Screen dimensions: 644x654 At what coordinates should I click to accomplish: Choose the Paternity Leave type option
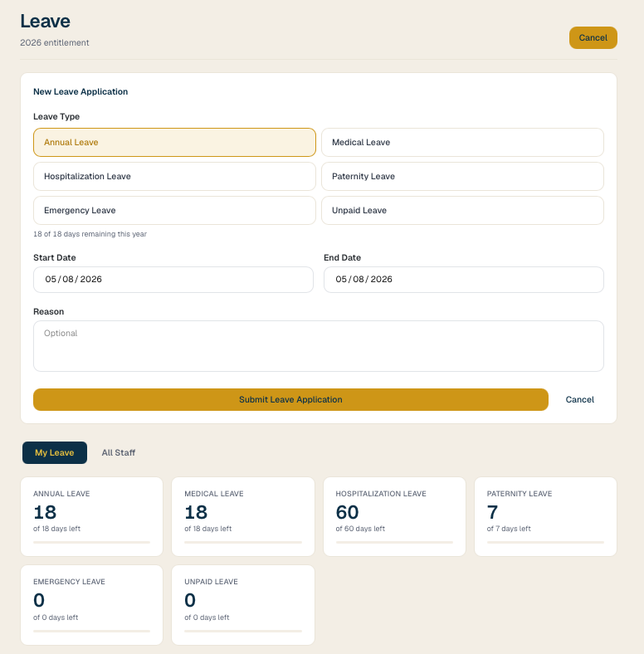click(x=462, y=177)
